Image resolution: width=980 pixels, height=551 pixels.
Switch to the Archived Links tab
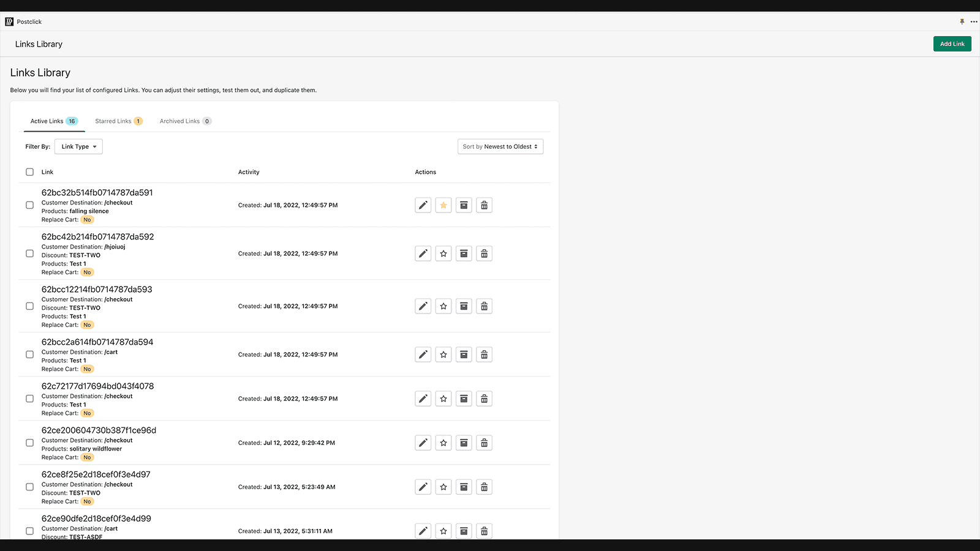coord(180,121)
